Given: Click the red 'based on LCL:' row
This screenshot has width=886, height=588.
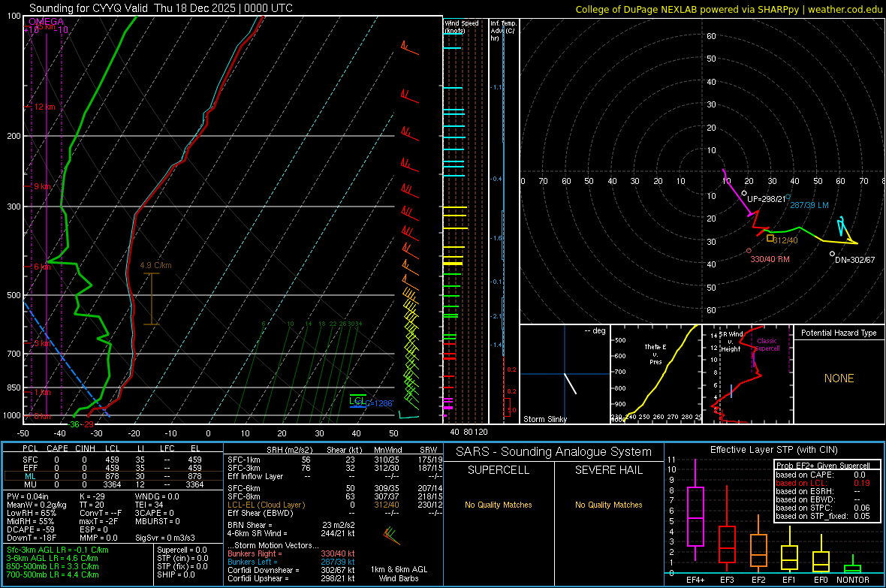Looking at the screenshot, I should click(x=823, y=483).
